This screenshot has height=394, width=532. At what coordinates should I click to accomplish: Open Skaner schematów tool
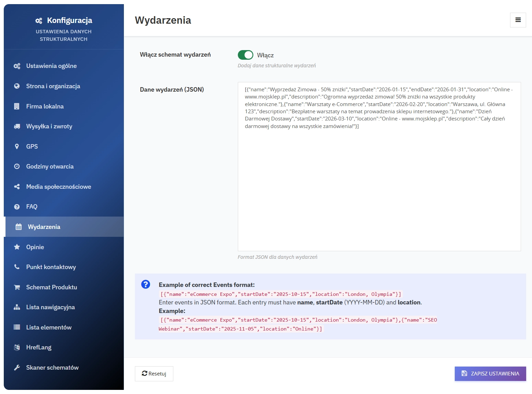click(x=52, y=368)
